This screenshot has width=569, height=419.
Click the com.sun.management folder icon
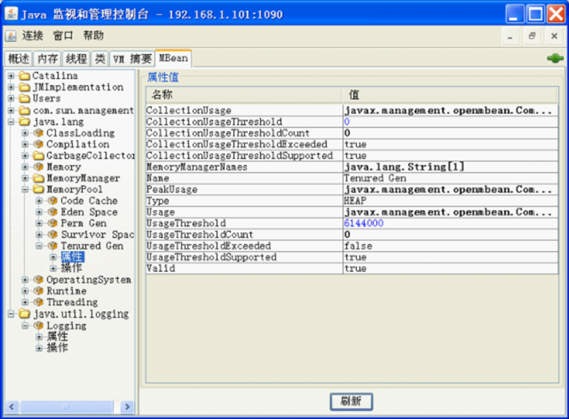click(24, 110)
